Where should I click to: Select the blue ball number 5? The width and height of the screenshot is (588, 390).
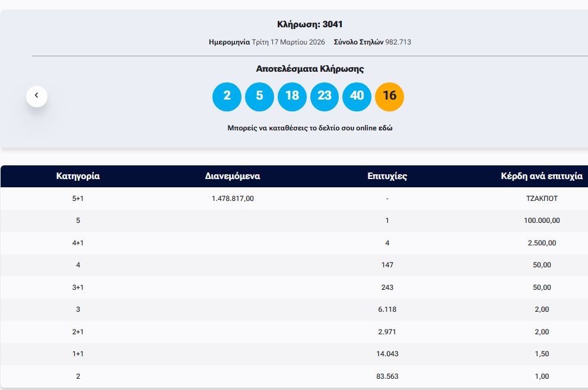(259, 96)
